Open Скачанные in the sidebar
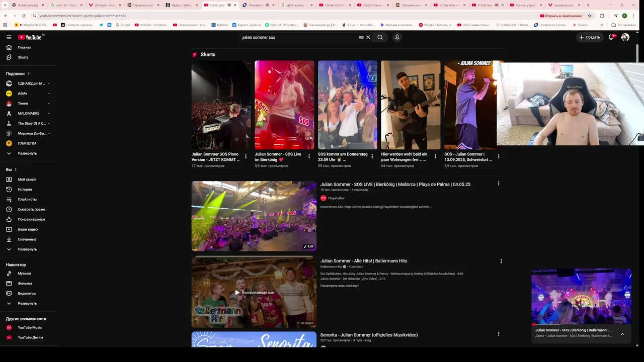Screen dimensions: 644x362 [x=27, y=239]
